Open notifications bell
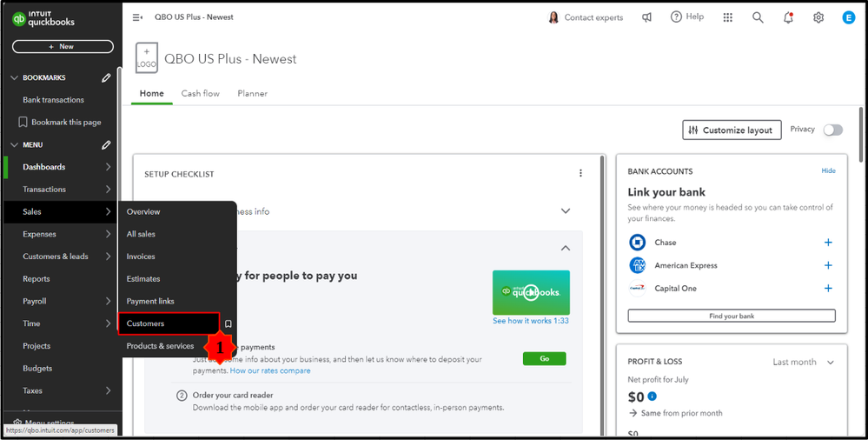Image resolution: width=868 pixels, height=440 pixels. (788, 17)
